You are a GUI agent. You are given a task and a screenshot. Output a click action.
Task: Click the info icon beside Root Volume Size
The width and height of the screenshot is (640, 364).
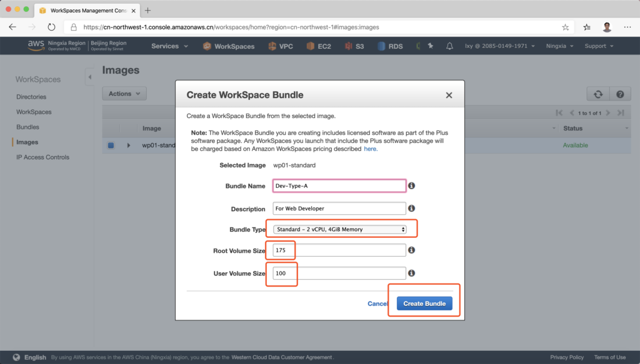pyautogui.click(x=412, y=250)
